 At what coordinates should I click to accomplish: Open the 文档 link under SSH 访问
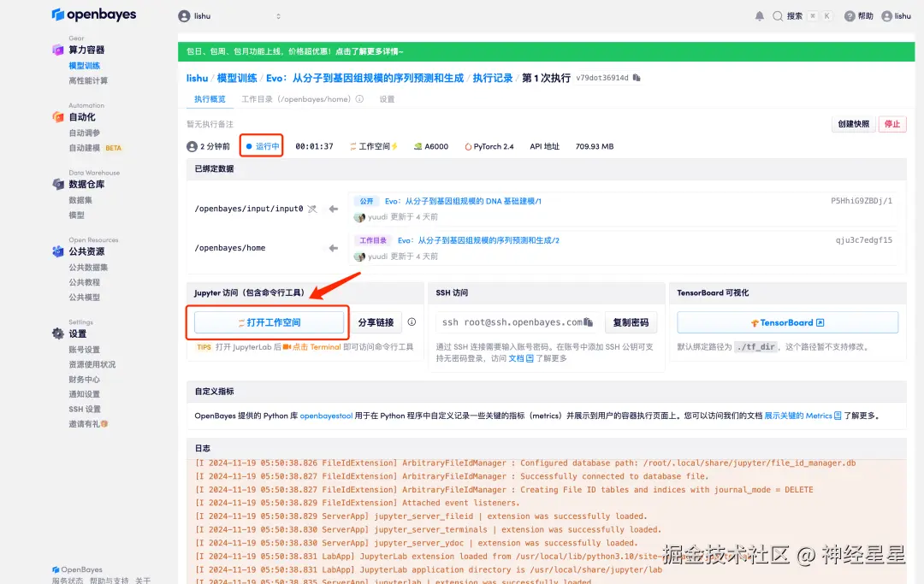coord(521,358)
